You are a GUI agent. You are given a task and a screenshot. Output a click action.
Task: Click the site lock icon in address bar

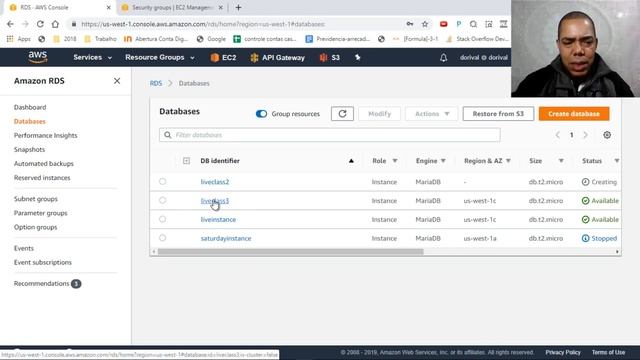[x=73, y=24]
